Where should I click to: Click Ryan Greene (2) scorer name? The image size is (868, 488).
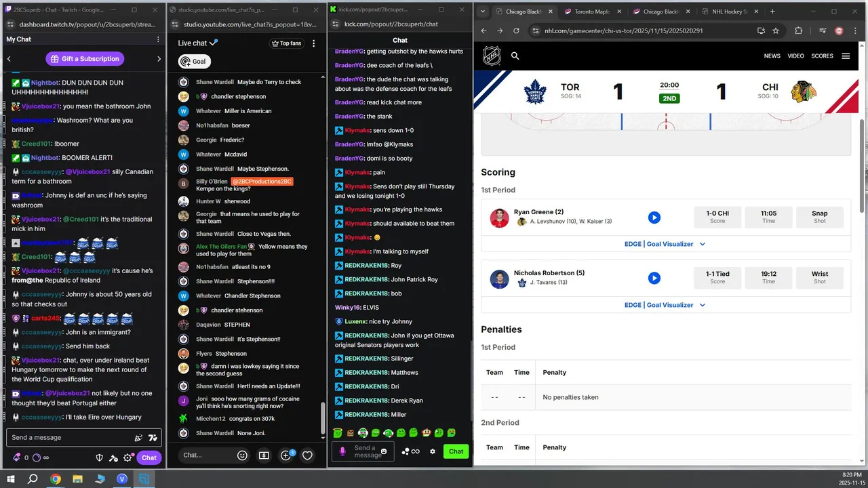coord(538,212)
